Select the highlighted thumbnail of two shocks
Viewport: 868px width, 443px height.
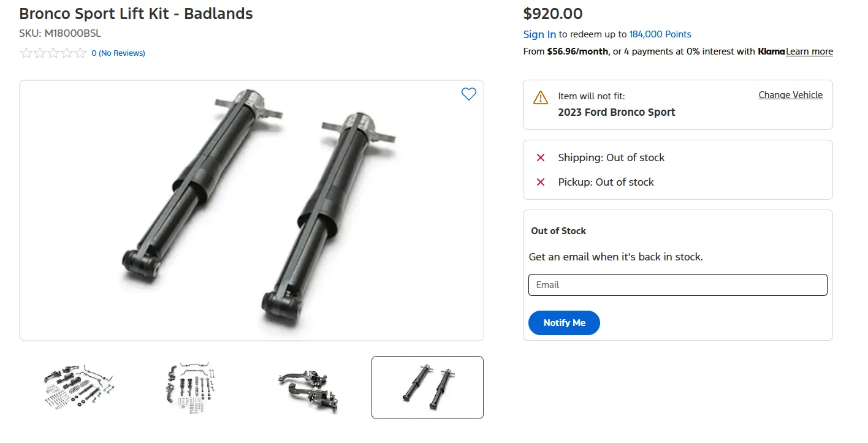coord(427,387)
